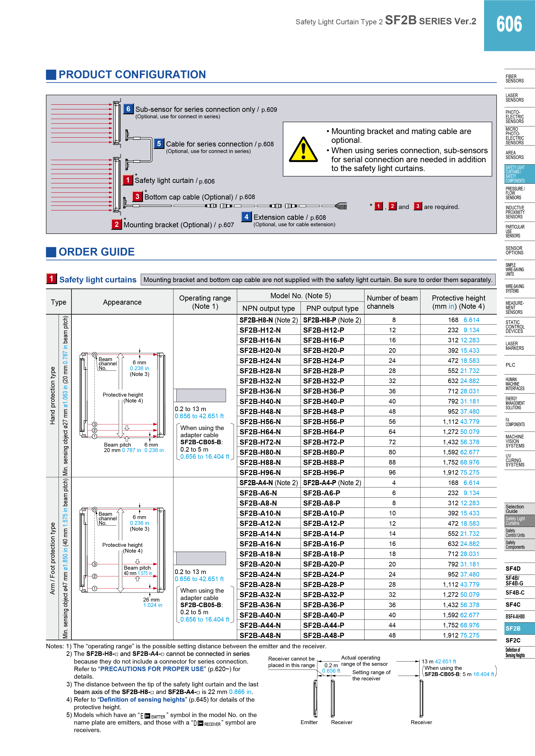This screenshot has width=535, height=756.
Task: Click the Number of beam channels header
Action: pyautogui.click(x=392, y=302)
